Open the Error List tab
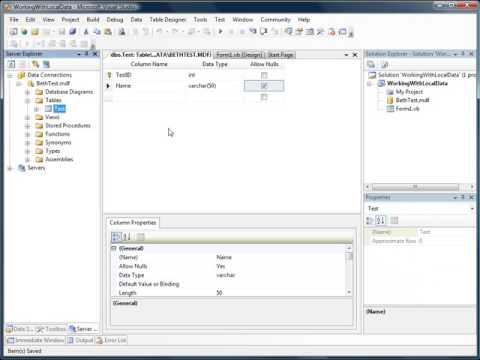The width and height of the screenshot is (480, 360). pyautogui.click(x=111, y=340)
